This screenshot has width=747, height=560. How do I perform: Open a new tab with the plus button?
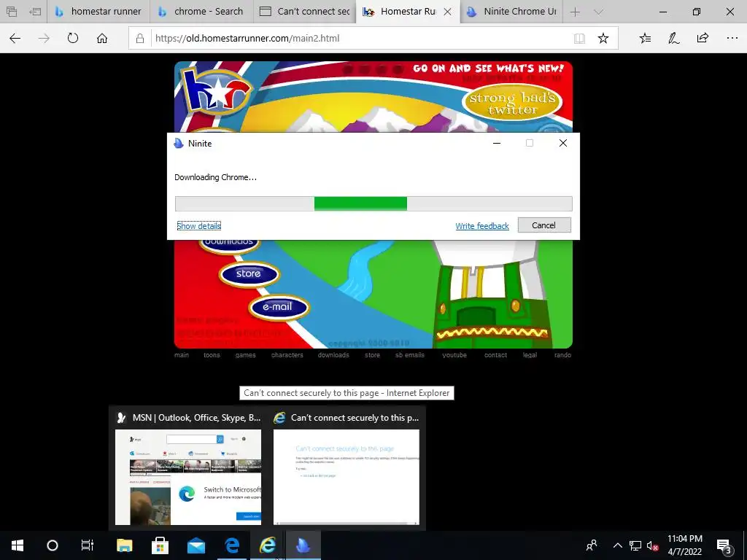[575, 12]
